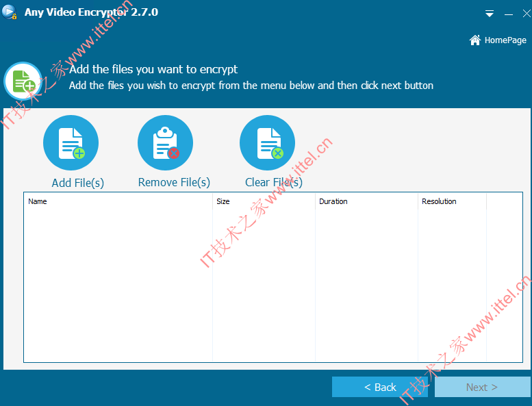The height and width of the screenshot is (406, 532).
Task: Click the Any Video Encryptor app logo
Action: click(9, 12)
